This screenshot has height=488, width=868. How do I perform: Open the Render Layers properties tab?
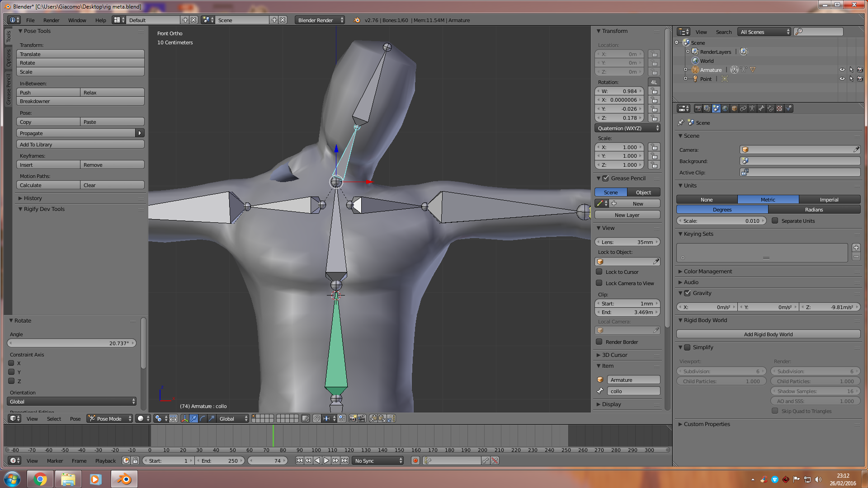click(707, 108)
